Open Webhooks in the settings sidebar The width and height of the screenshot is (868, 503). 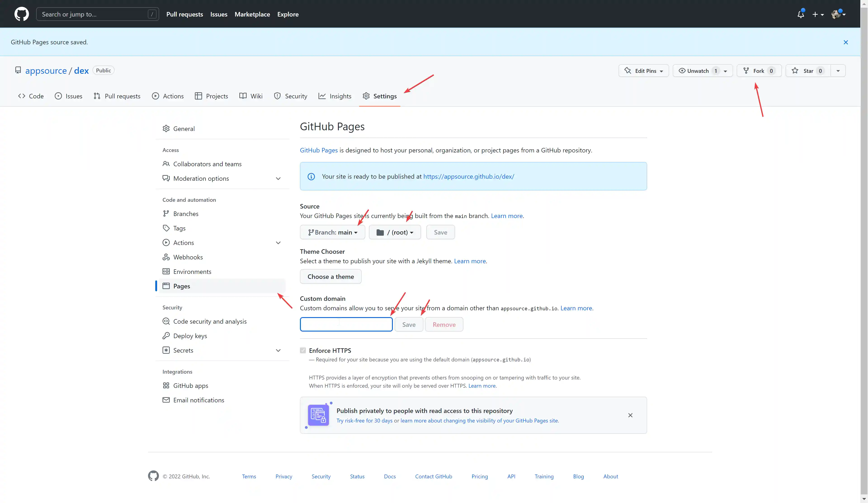pyautogui.click(x=188, y=257)
